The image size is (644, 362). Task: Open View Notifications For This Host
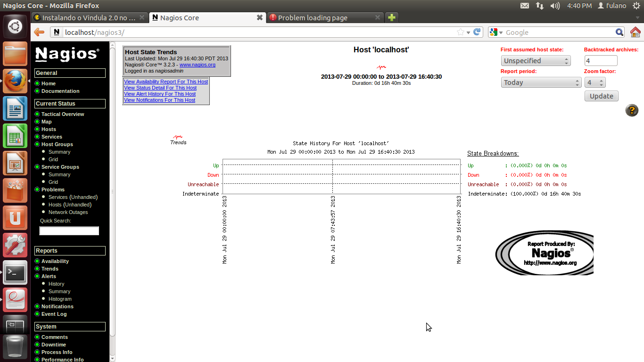(159, 100)
